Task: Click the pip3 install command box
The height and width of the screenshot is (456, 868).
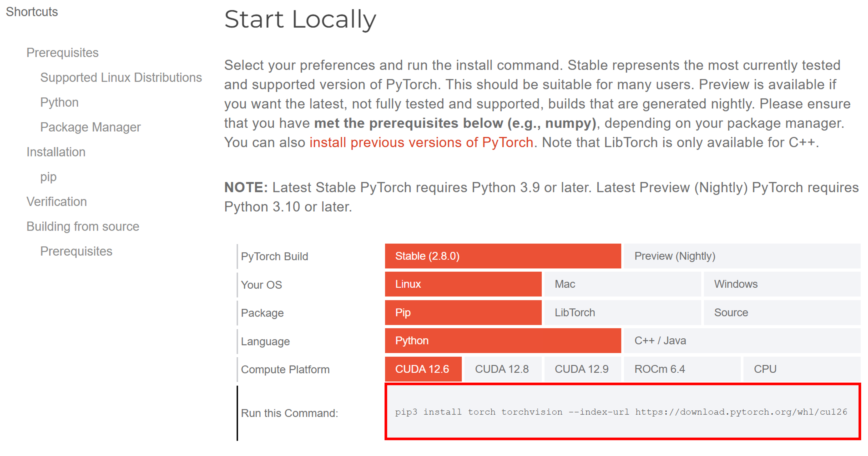Action: pyautogui.click(x=622, y=412)
